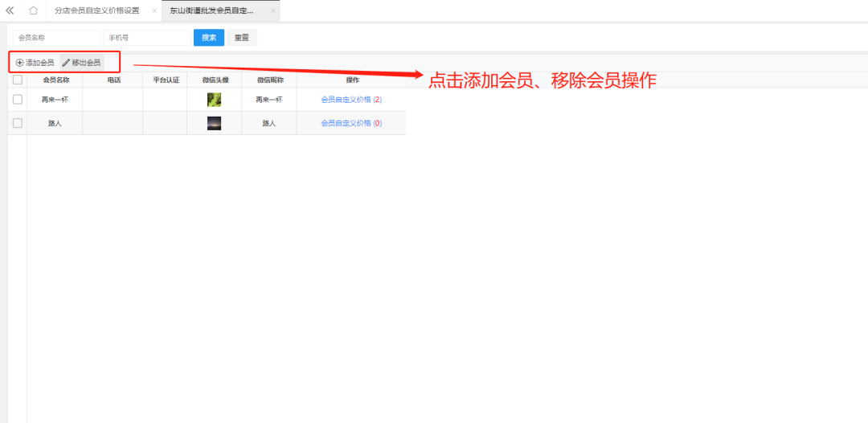Close the 东山街道批发会员自定 tab
Image resolution: width=868 pixels, height=423 pixels.
[272, 10]
